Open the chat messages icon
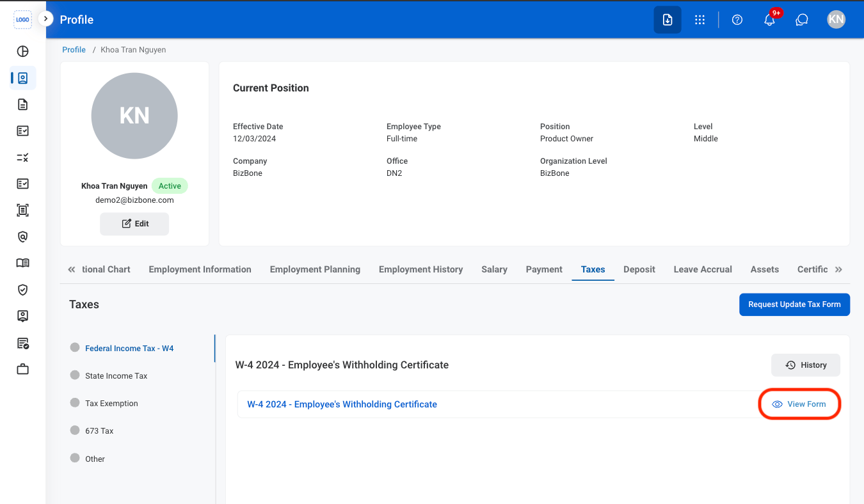864x504 pixels. [x=802, y=20]
